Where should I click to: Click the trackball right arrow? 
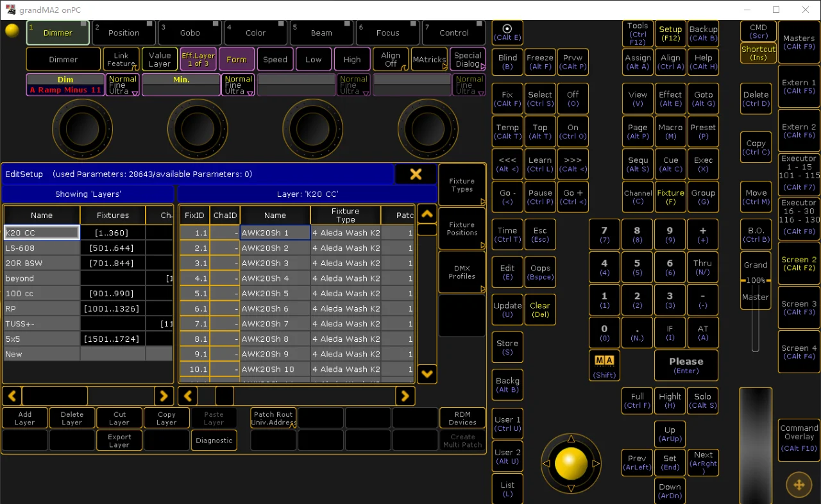tap(596, 463)
